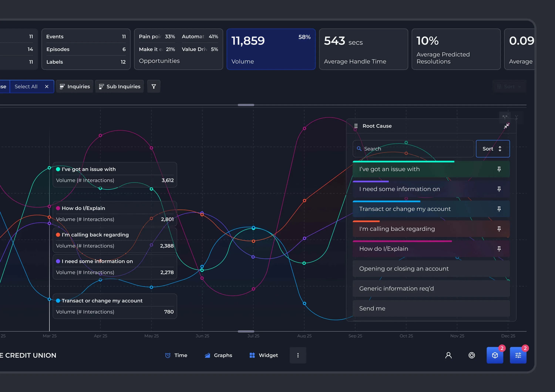The height and width of the screenshot is (392, 555).
Task: Pin "Transact or change my account" row
Action: tap(499, 209)
